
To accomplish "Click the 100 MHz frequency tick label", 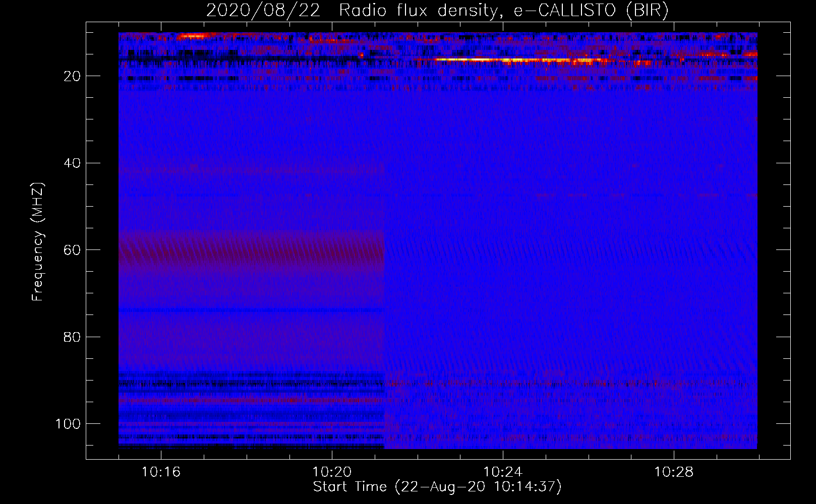I will point(68,424).
